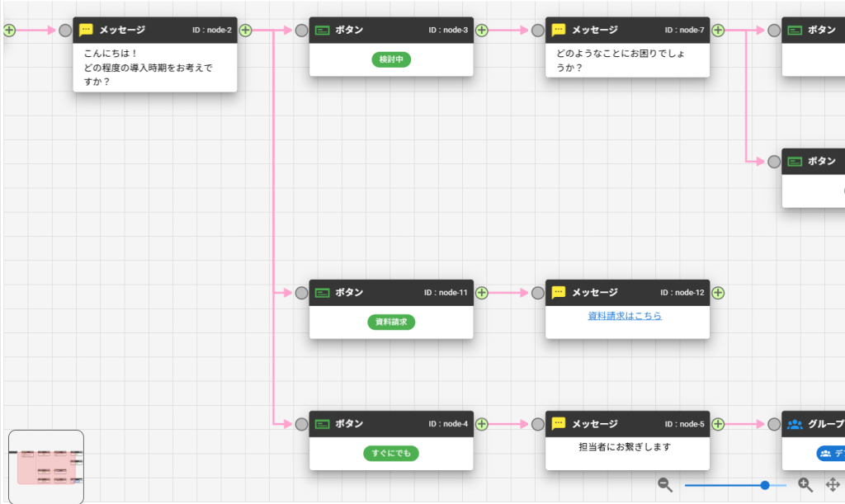Click the zoom slider handle
Screen dimensions: 845x504
tap(765, 485)
